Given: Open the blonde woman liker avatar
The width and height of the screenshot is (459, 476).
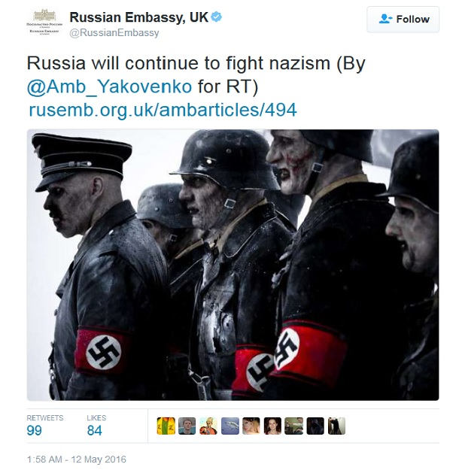Looking at the screenshot, I should 251,426.
